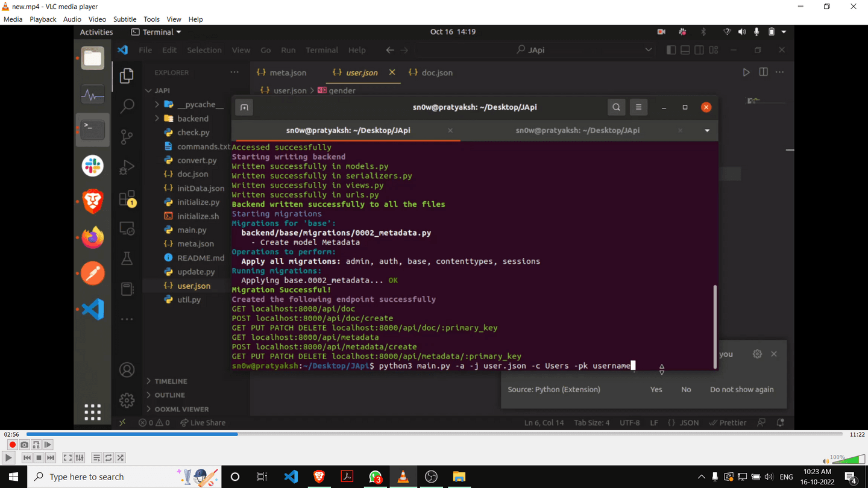
Task: Open VLC Video menu
Action: (x=97, y=19)
